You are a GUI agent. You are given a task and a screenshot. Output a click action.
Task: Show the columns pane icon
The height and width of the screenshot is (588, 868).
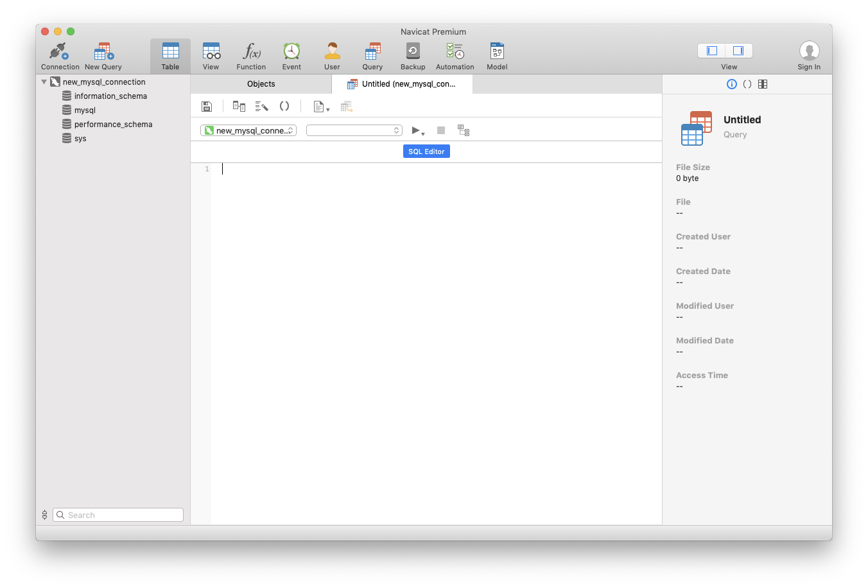pyautogui.click(x=763, y=84)
